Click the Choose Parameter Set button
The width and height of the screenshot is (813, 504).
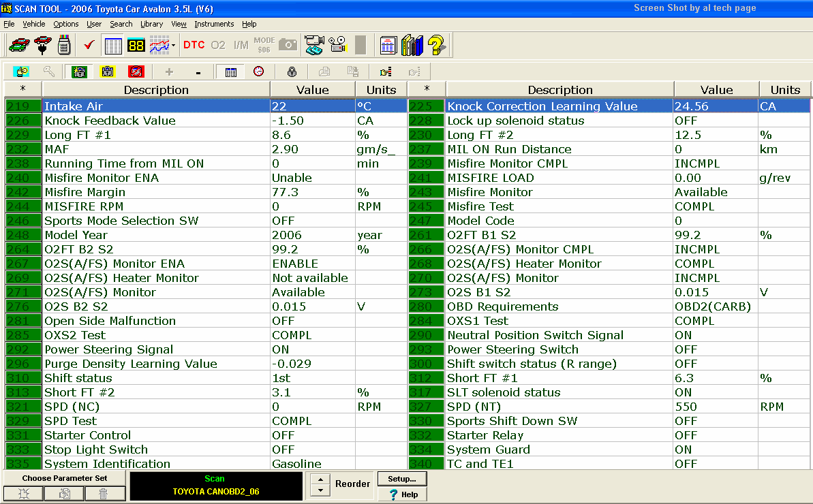[x=65, y=478]
